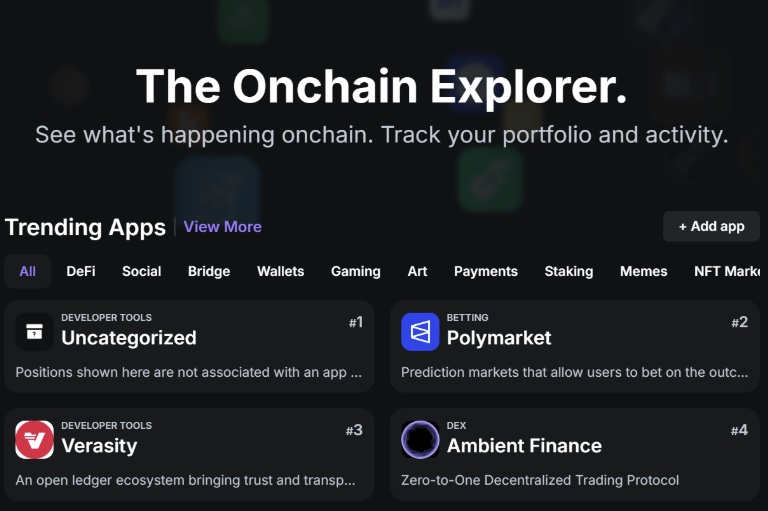The height and width of the screenshot is (511, 768).
Task: Switch to Payments category
Action: [x=485, y=271]
